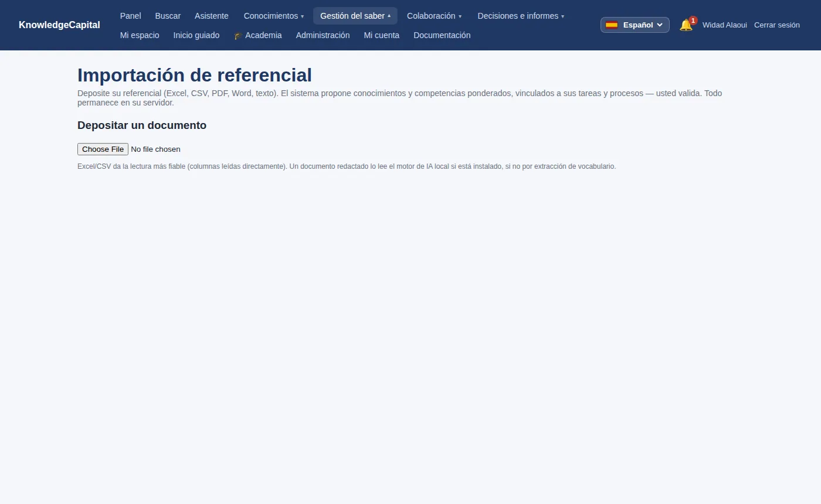Open the Buscar page

[x=168, y=16]
